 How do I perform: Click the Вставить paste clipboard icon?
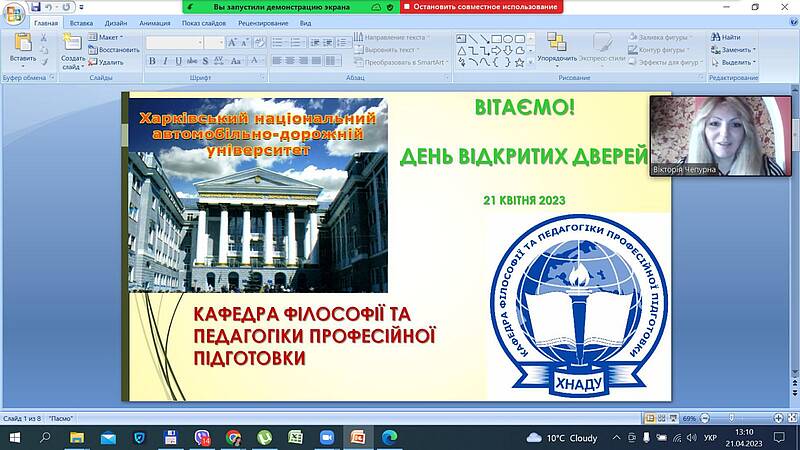click(23, 43)
